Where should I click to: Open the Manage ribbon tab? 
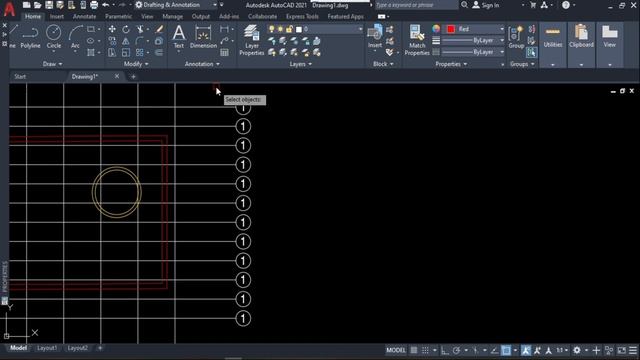coord(172,17)
